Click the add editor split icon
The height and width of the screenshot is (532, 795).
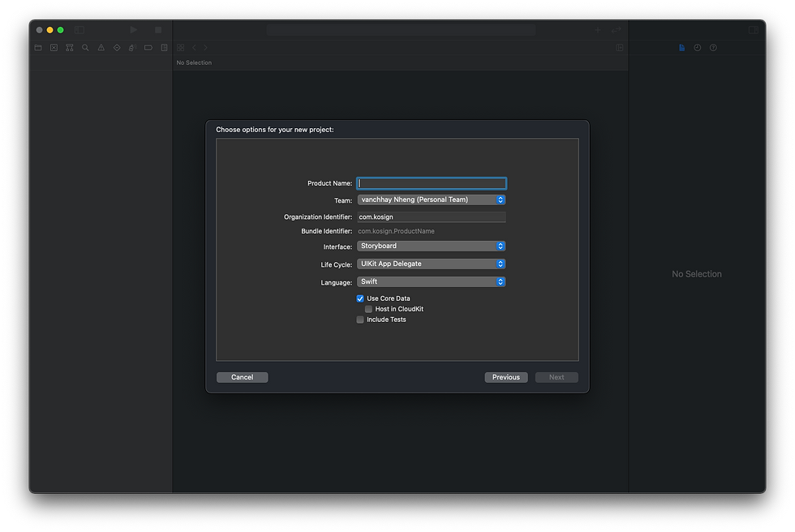(620, 48)
